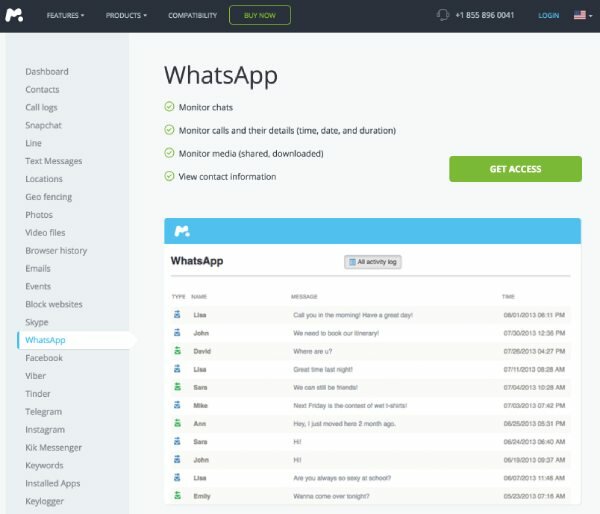
Task: Click the message type icon in John's itinerary row
Action: click(x=177, y=333)
